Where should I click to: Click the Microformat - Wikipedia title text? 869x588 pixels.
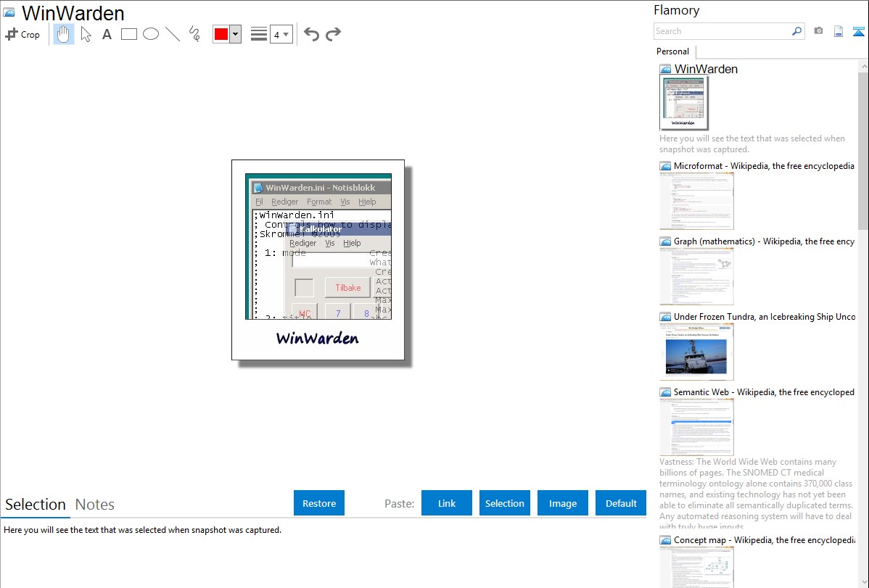point(765,166)
